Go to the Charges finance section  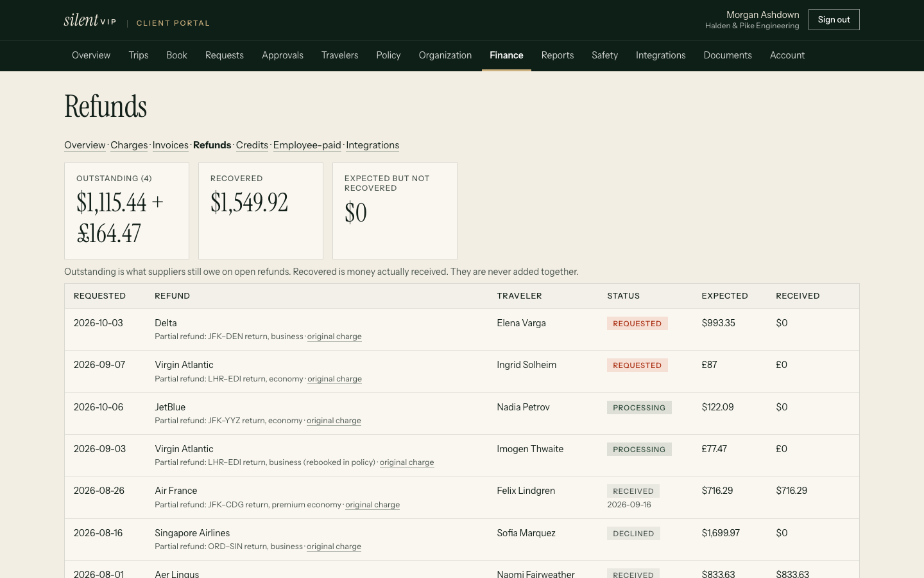click(129, 145)
